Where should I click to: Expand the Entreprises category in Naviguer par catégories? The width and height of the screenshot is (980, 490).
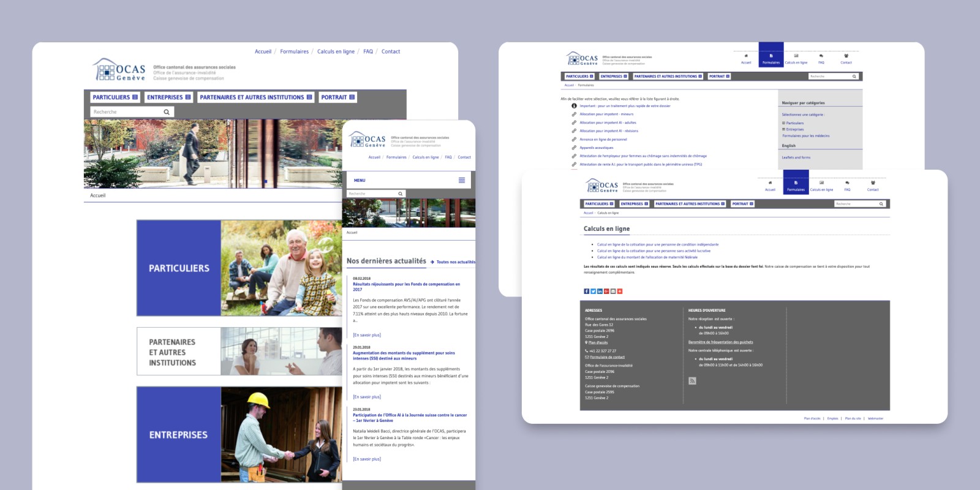[783, 129]
